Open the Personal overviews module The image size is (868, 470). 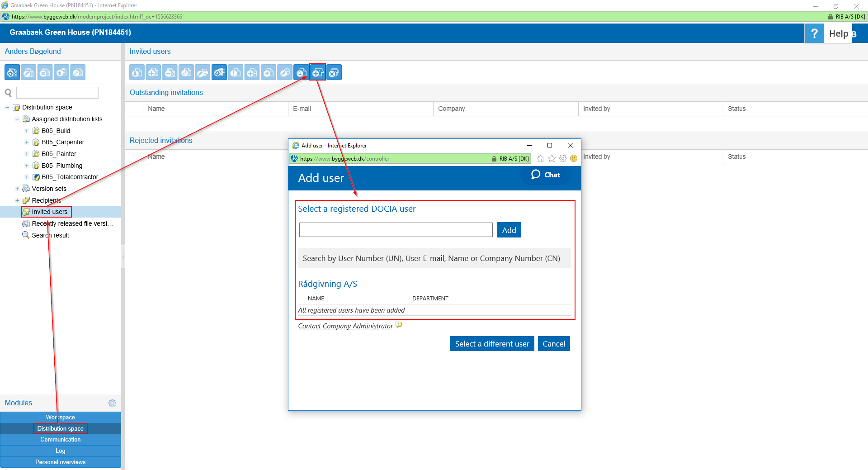(60, 462)
